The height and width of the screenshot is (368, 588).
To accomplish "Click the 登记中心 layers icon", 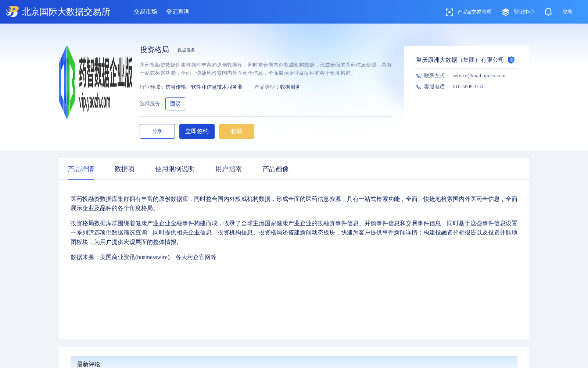I will click(x=506, y=12).
